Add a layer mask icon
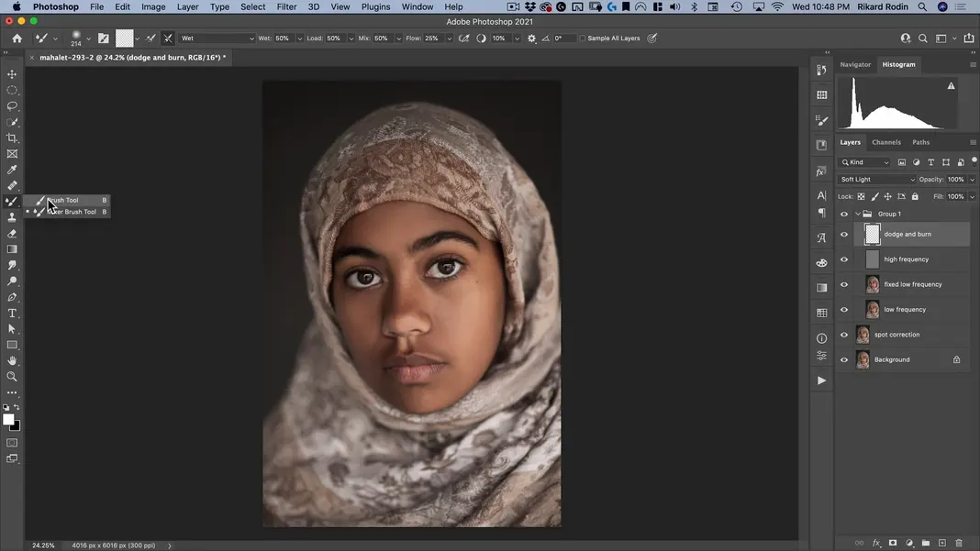Screen dimensions: 980x551 [893, 543]
